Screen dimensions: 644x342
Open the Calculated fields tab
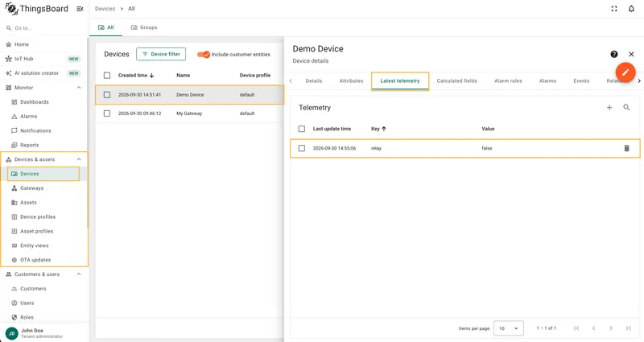click(456, 81)
